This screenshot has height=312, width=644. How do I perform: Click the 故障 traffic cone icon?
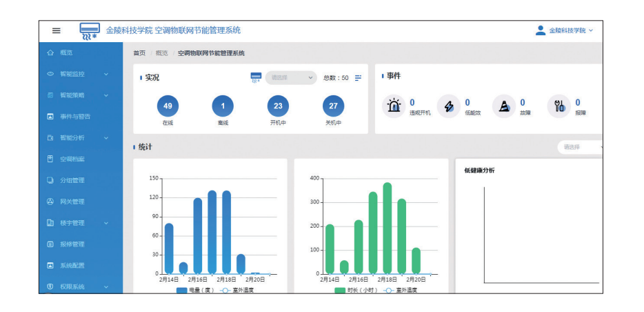[x=504, y=106]
